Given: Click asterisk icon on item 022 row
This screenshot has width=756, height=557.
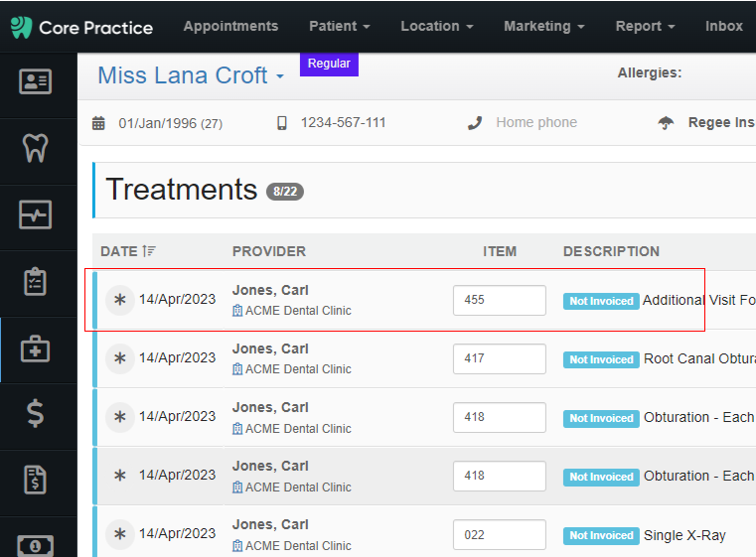Looking at the screenshot, I should pyautogui.click(x=119, y=534).
